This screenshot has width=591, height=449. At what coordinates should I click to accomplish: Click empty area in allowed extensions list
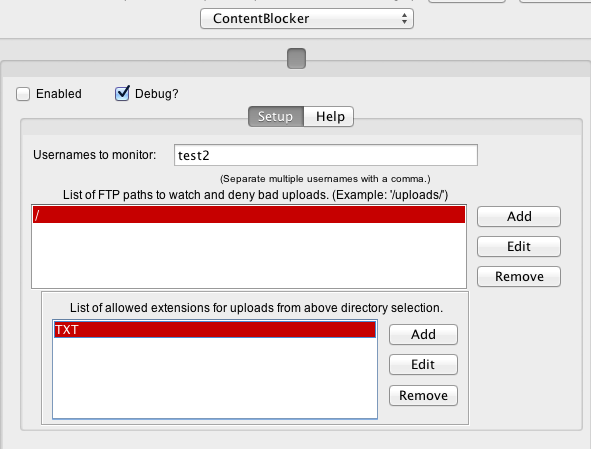coord(215,377)
